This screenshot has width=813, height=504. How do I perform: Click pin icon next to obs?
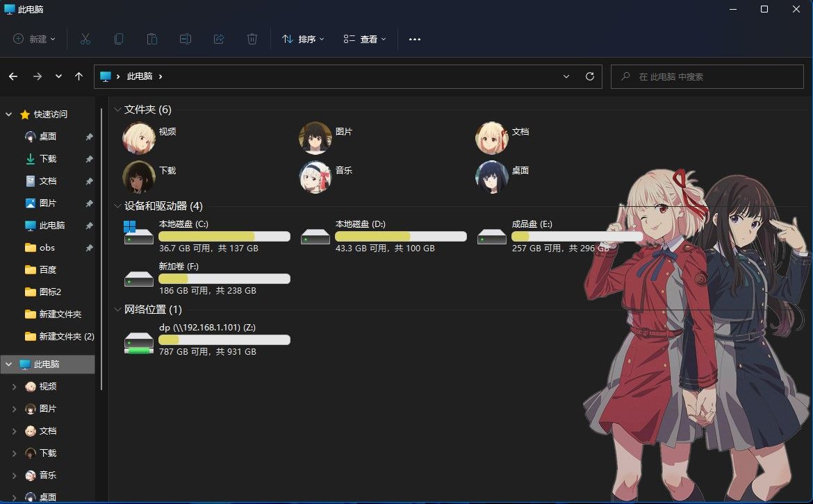[x=89, y=248]
